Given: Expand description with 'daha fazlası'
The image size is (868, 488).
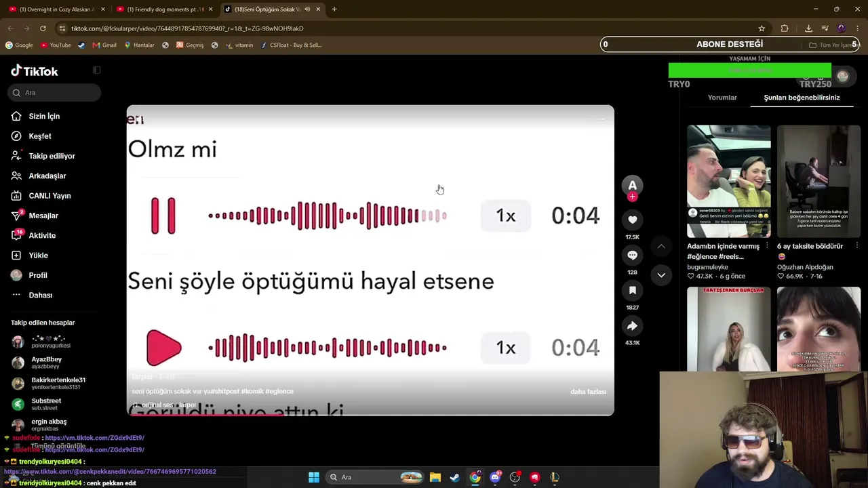Looking at the screenshot, I should coord(588,392).
